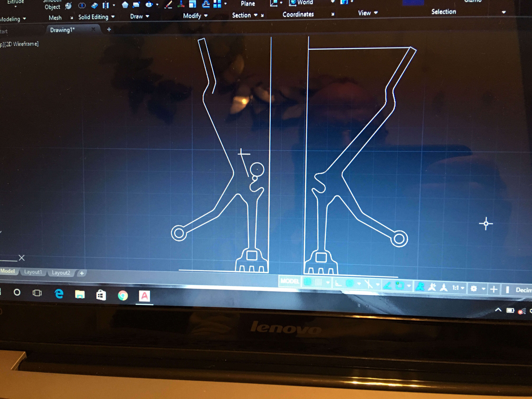Add a new layout with plus button
Viewport: 532px width, 399px height.
click(82, 273)
